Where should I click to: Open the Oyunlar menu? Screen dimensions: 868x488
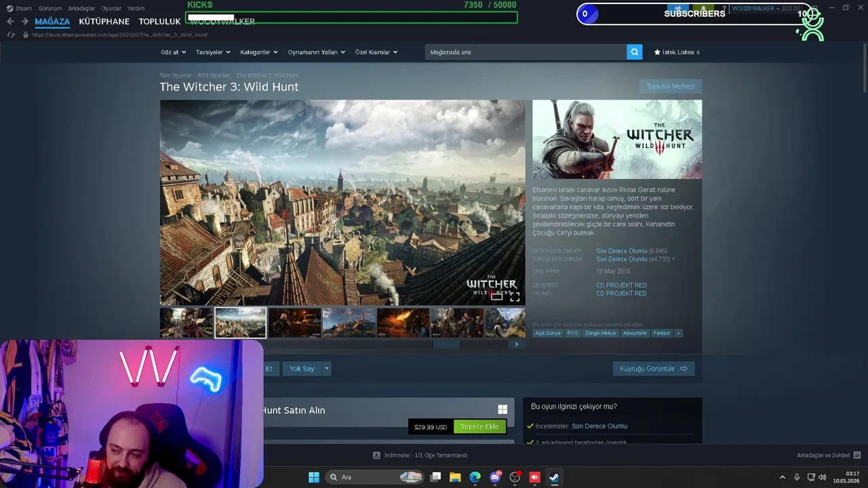tap(111, 8)
